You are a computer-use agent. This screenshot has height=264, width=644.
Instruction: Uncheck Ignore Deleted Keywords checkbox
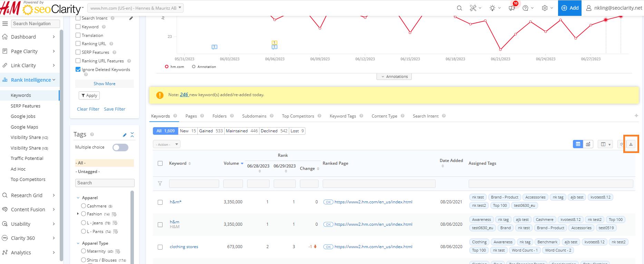tap(78, 69)
